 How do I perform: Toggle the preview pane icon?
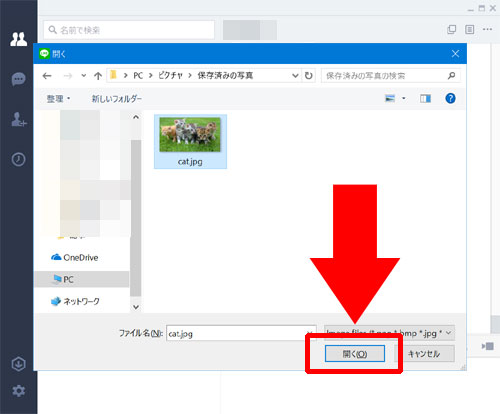425,98
